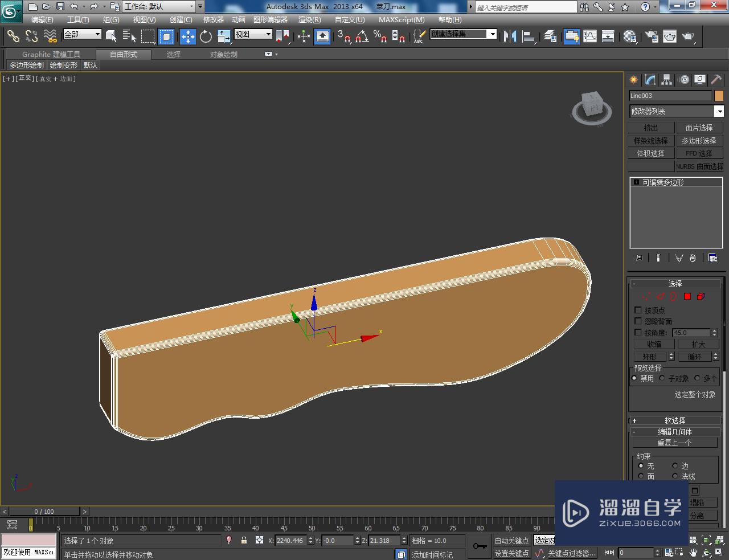Click the 扩大 selection button
Image resolution: width=729 pixels, height=560 pixels.
coord(698,344)
